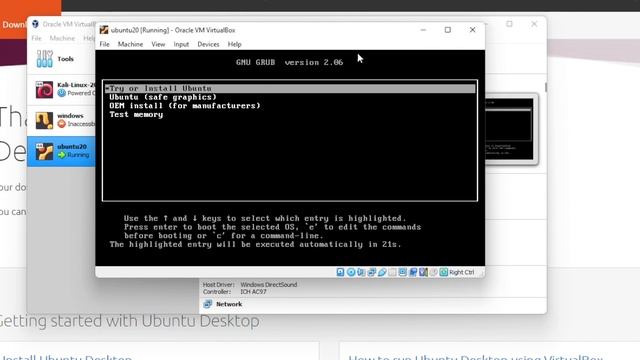Viewport: 640px width, 360px height.
Task: Click 'Ubuntu (safe graphics)' GRUB entry
Action: pos(163,97)
